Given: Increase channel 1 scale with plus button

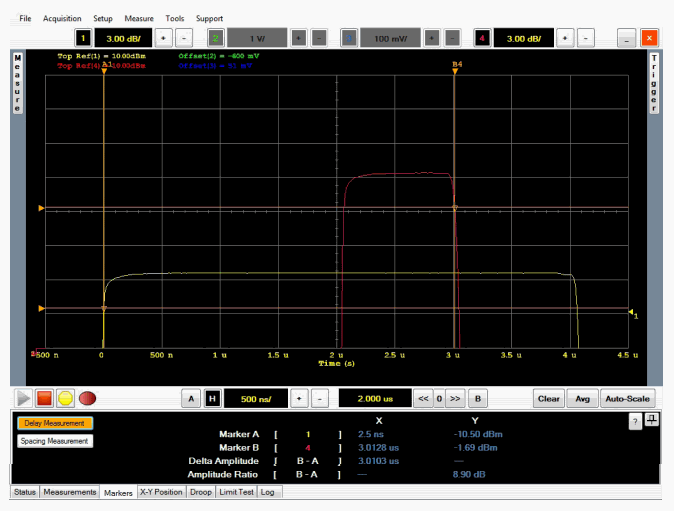Looking at the screenshot, I should coord(165,38).
